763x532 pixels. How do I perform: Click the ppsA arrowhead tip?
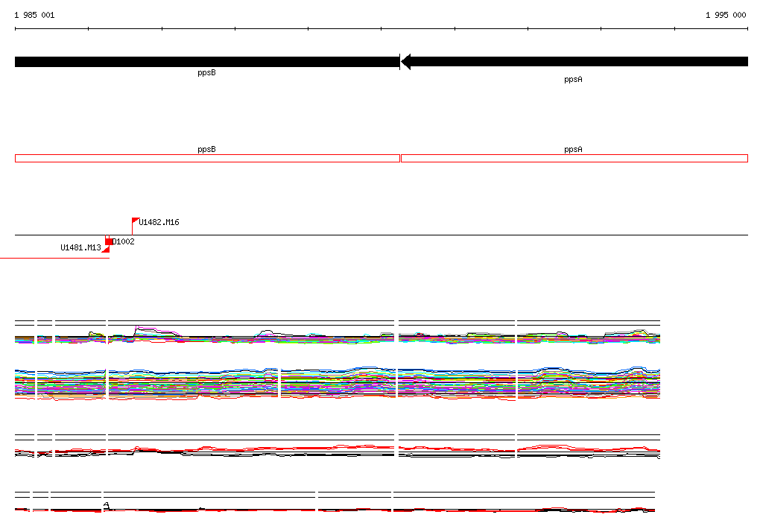tap(404, 62)
